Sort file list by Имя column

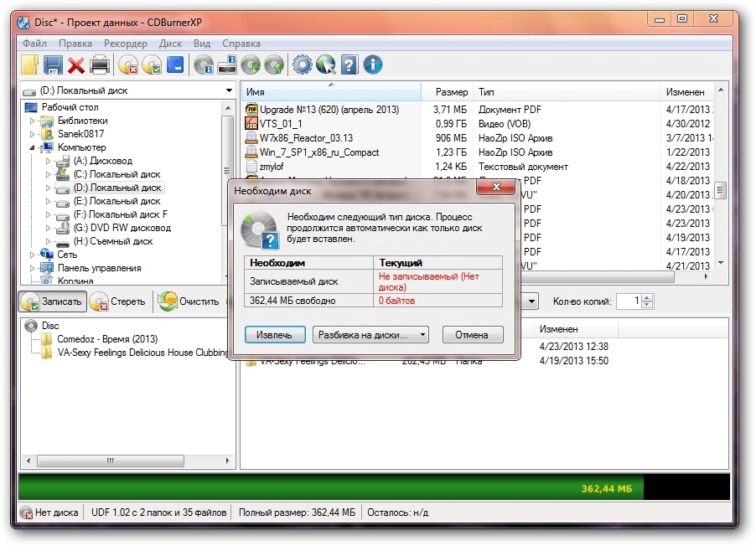point(331,92)
